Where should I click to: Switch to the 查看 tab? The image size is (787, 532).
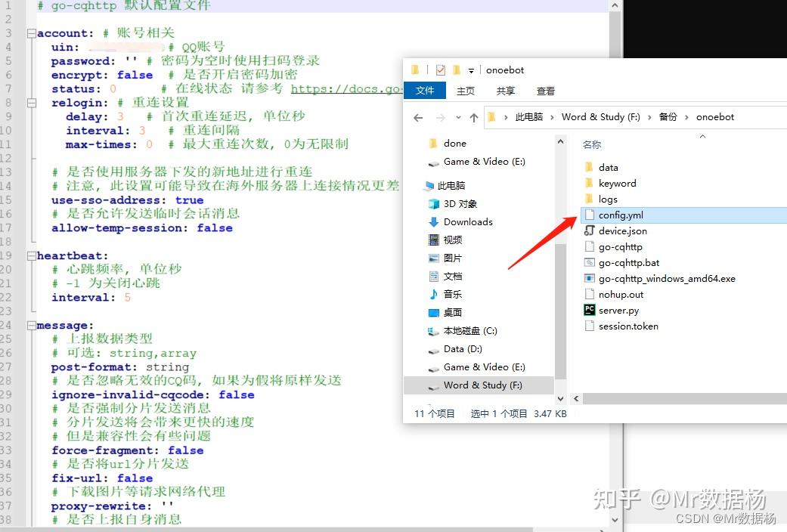click(x=546, y=90)
